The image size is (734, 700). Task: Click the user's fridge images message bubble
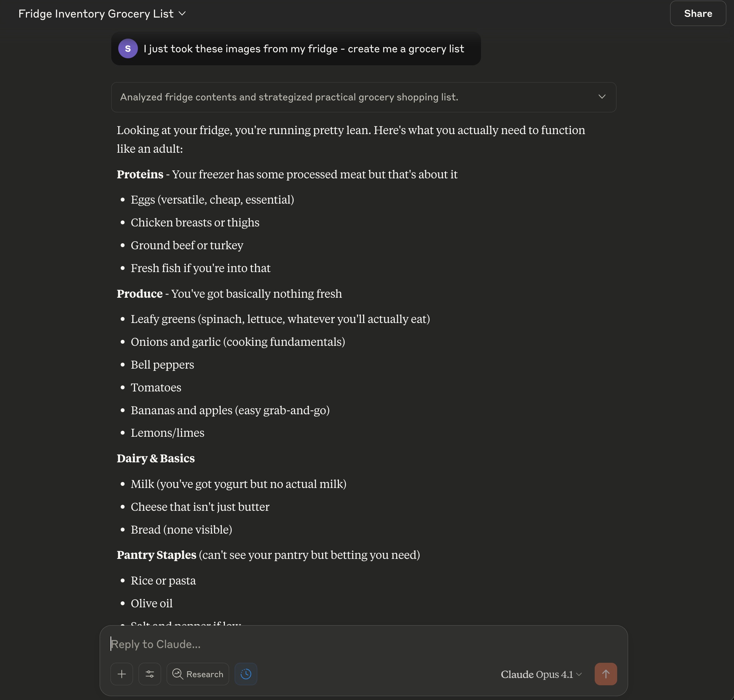click(303, 49)
